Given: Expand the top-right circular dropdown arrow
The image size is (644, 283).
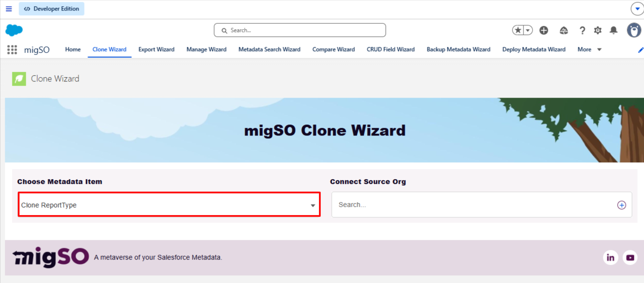Looking at the screenshot, I should tap(637, 9).
